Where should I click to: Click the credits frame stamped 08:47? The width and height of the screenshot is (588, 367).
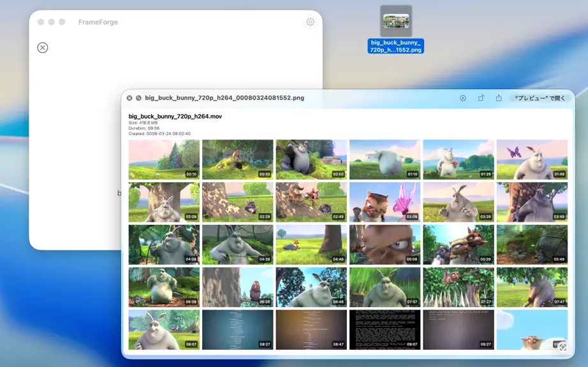point(311,330)
